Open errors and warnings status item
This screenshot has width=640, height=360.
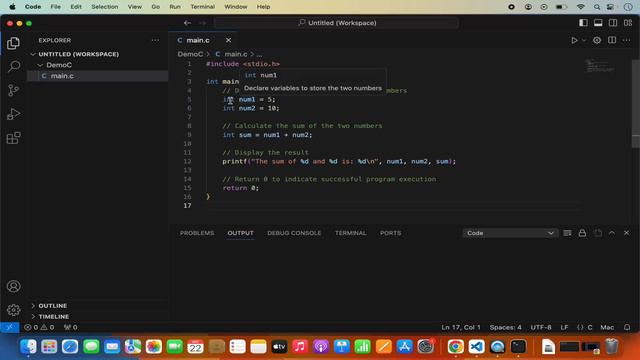pos(39,327)
